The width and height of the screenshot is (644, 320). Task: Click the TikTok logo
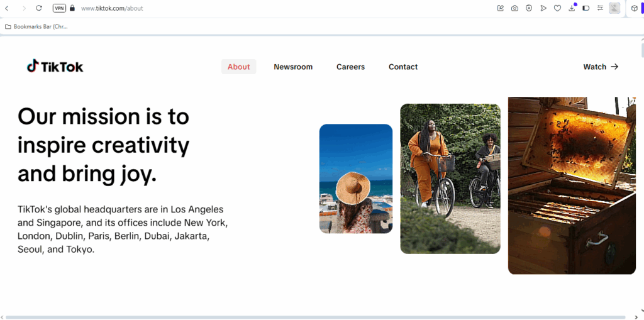coord(55,67)
